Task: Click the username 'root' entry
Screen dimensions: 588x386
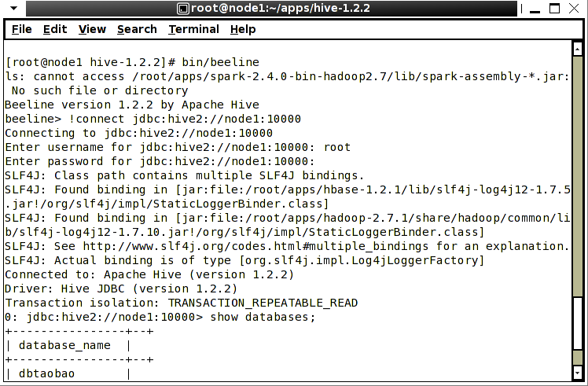Action: tap(337, 147)
